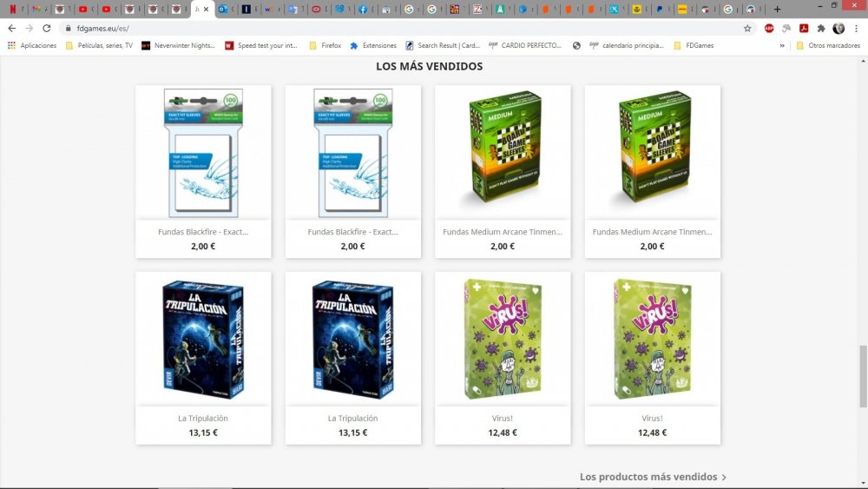Click first 'Fundas Medium Arcane Tinmen...' title
Image resolution: width=868 pixels, height=489 pixels.
pos(503,232)
